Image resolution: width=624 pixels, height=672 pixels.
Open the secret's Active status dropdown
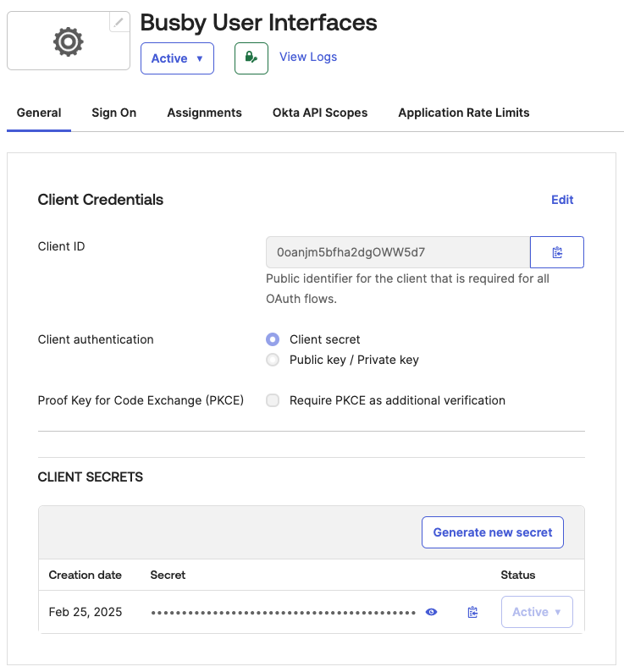click(537, 612)
